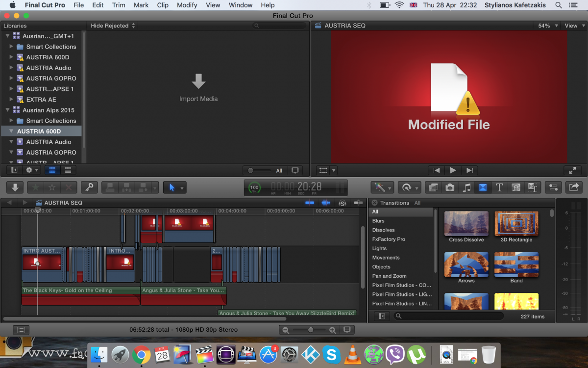Adjust the browser clip duration slider
The image size is (588, 368).
click(260, 171)
